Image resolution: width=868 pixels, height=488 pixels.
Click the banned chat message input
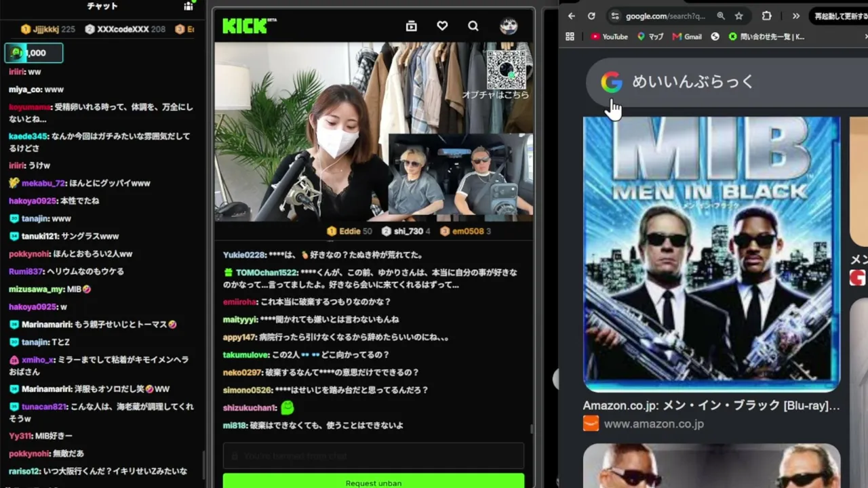tap(374, 456)
